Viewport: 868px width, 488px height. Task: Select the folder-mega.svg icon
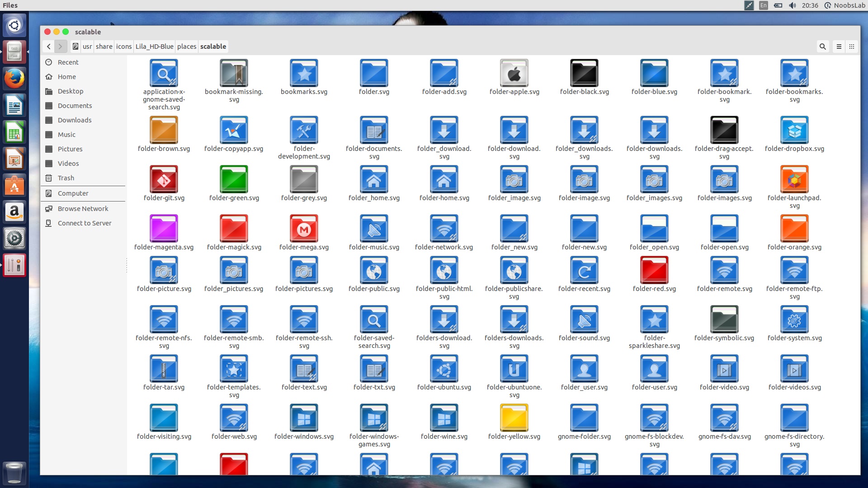(304, 229)
